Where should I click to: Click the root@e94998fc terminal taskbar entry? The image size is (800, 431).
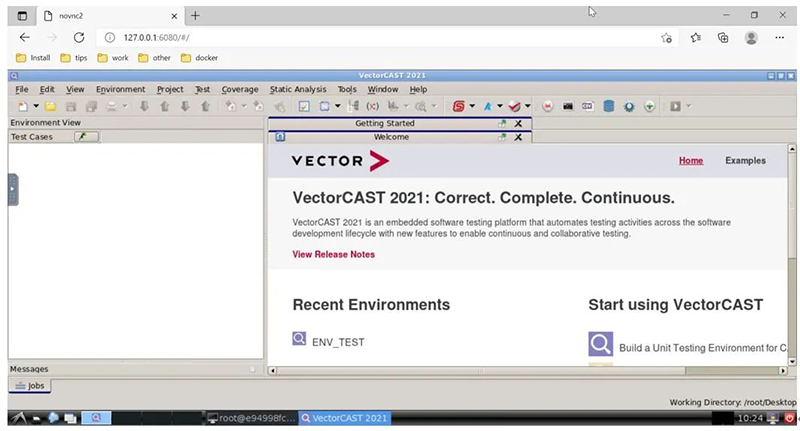click(x=252, y=418)
